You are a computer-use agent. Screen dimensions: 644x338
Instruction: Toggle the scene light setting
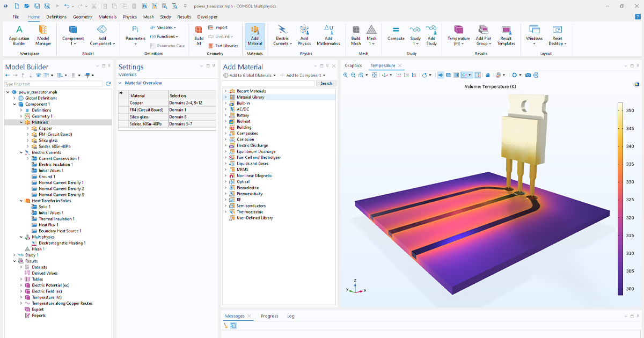point(441,75)
